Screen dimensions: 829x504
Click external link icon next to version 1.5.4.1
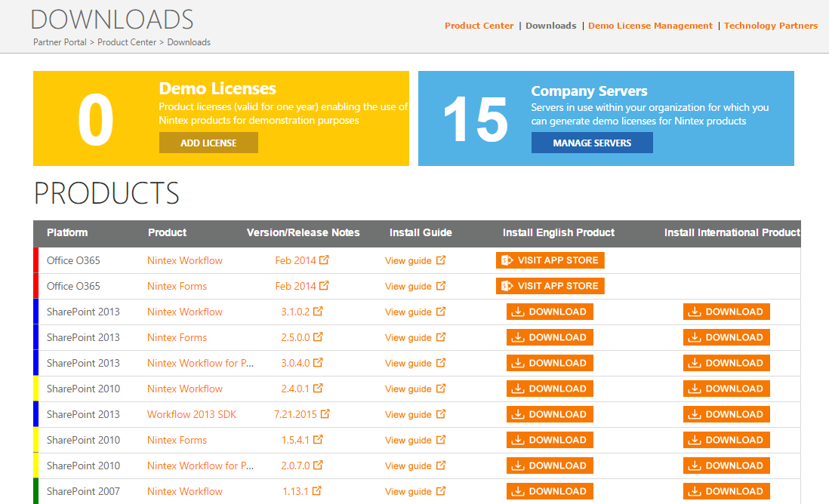tap(318, 439)
